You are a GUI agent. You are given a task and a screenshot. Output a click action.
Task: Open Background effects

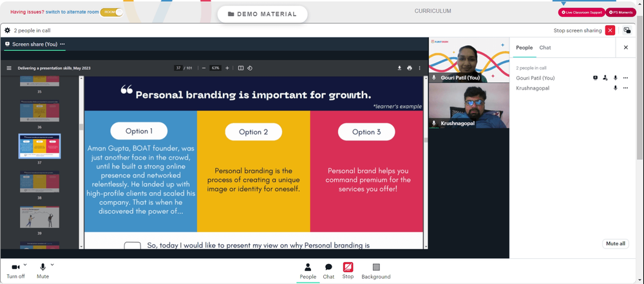click(x=376, y=271)
